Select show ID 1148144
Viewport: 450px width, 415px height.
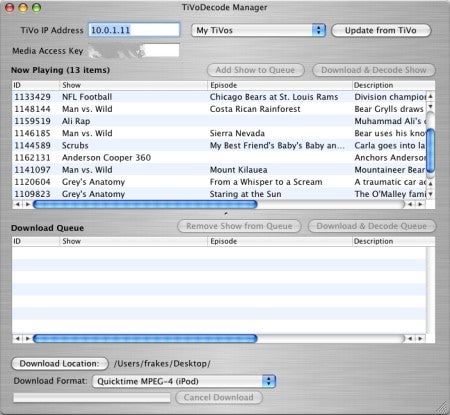pos(32,109)
